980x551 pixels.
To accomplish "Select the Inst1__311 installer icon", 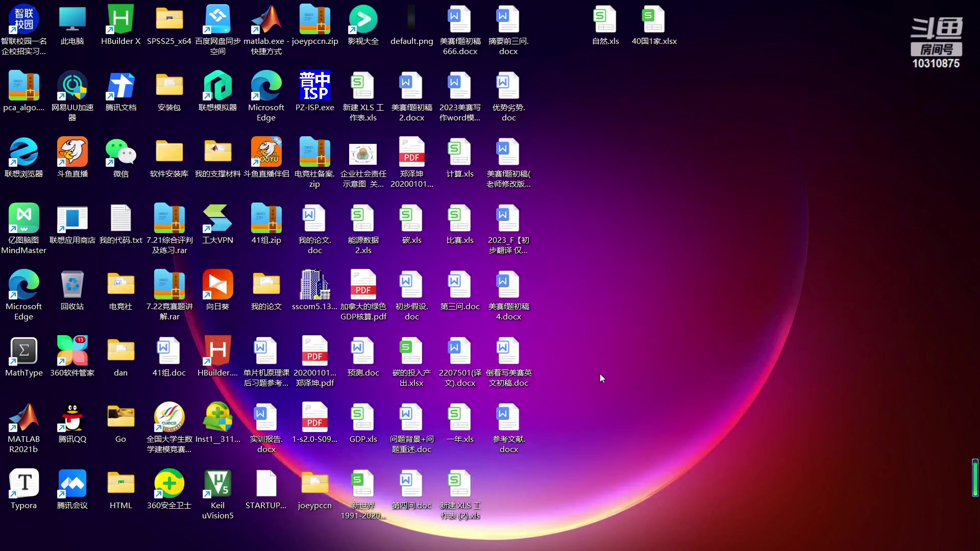I will pos(217,422).
